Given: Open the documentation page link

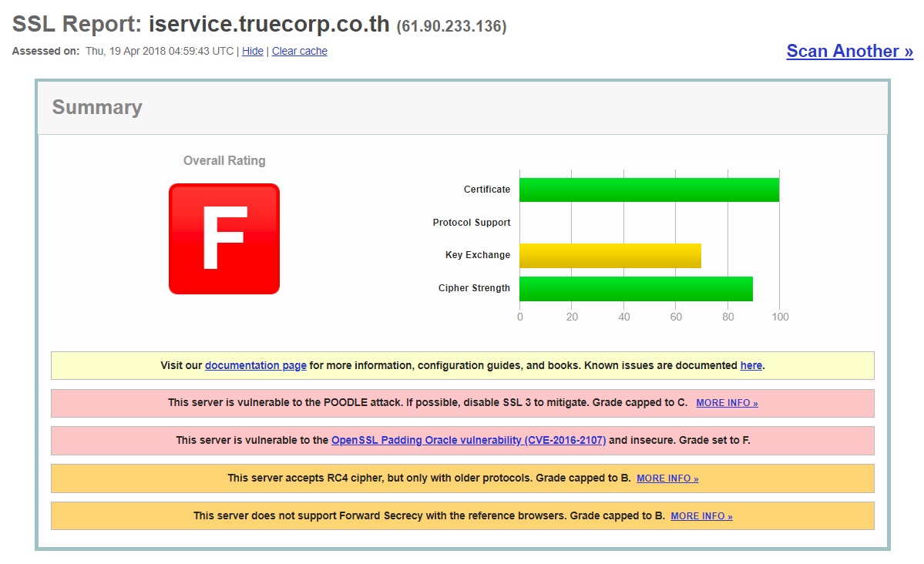Looking at the screenshot, I should [256, 365].
